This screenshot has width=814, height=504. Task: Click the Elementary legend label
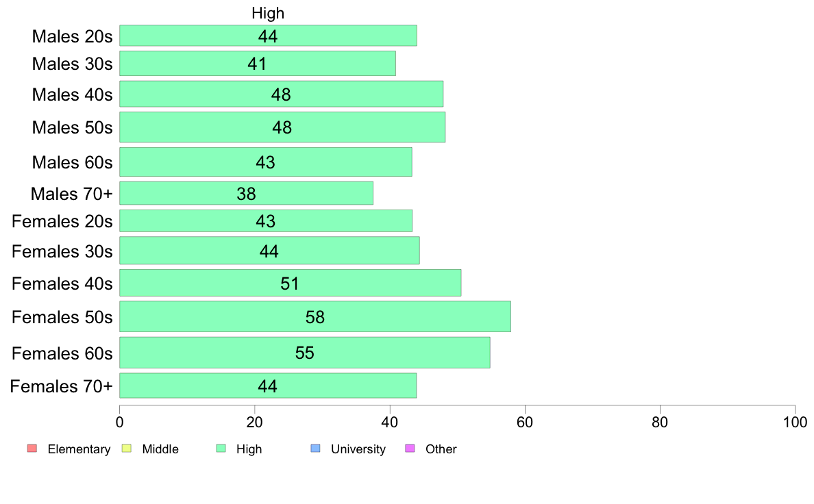tap(79, 449)
